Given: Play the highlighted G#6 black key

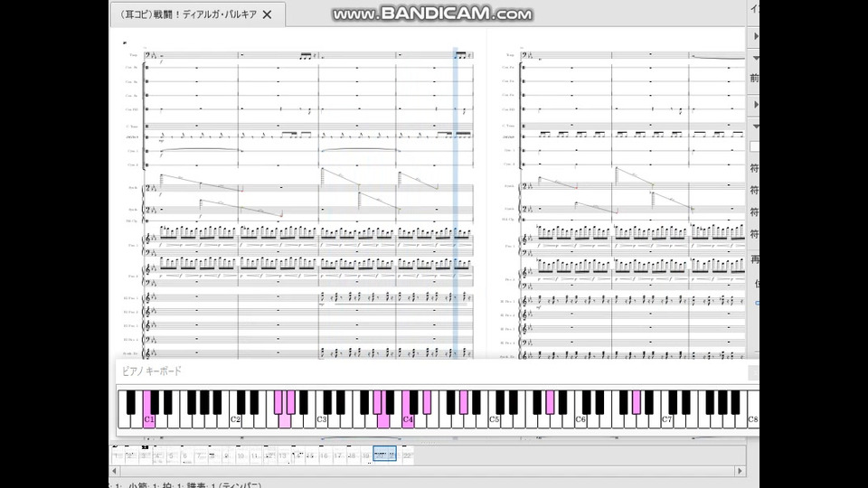Looking at the screenshot, I should coord(636,402).
